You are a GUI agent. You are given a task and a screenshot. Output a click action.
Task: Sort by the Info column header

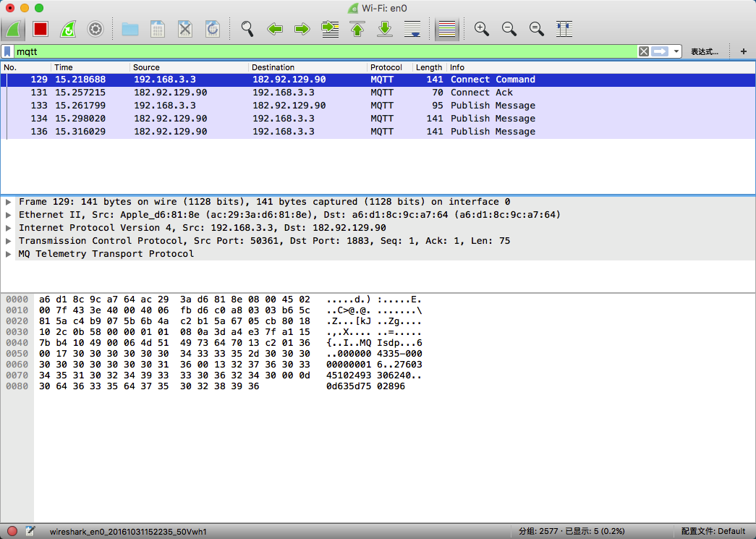pyautogui.click(x=600, y=67)
